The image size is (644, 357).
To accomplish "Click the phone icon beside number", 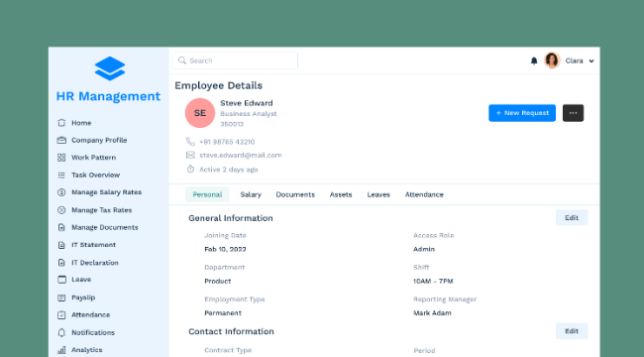I will pos(190,142).
